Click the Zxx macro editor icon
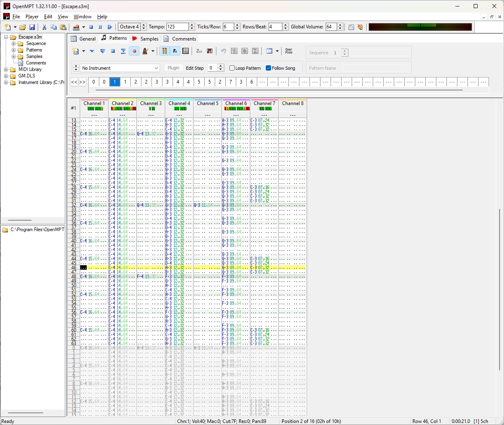The height and width of the screenshot is (425, 504). (199, 51)
